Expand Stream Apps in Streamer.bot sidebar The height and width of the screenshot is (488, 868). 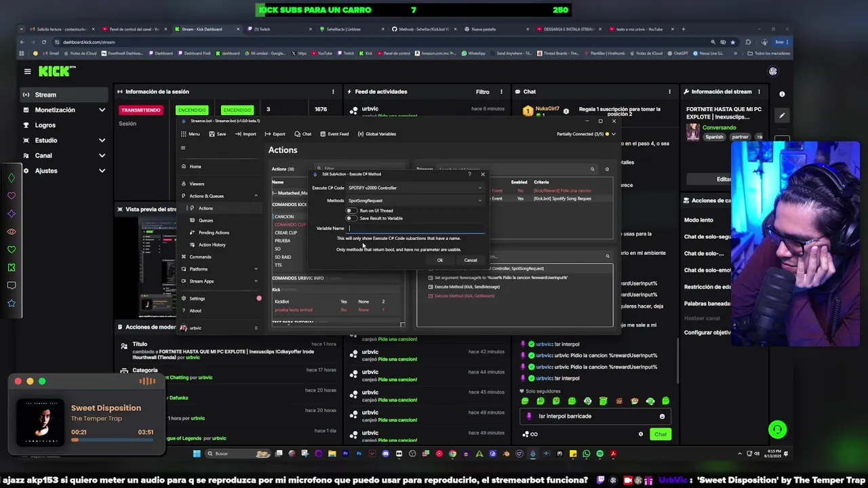point(256,281)
